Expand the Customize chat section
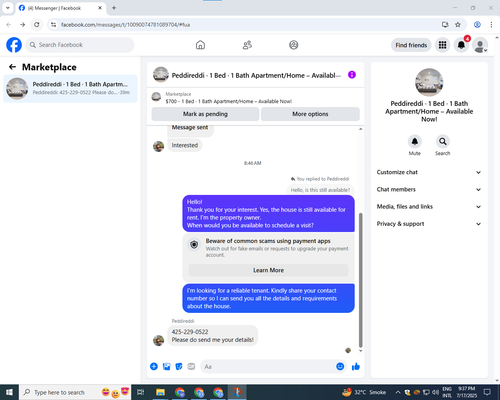 coord(429,172)
